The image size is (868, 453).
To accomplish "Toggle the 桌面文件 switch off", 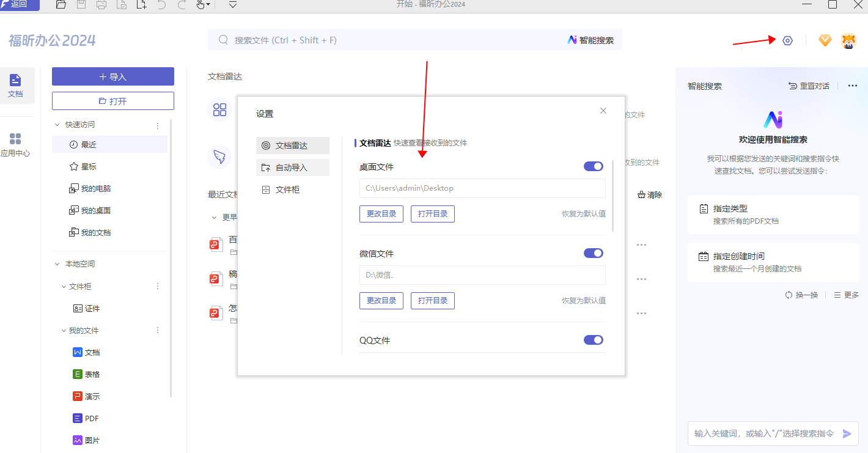I will coord(594,166).
